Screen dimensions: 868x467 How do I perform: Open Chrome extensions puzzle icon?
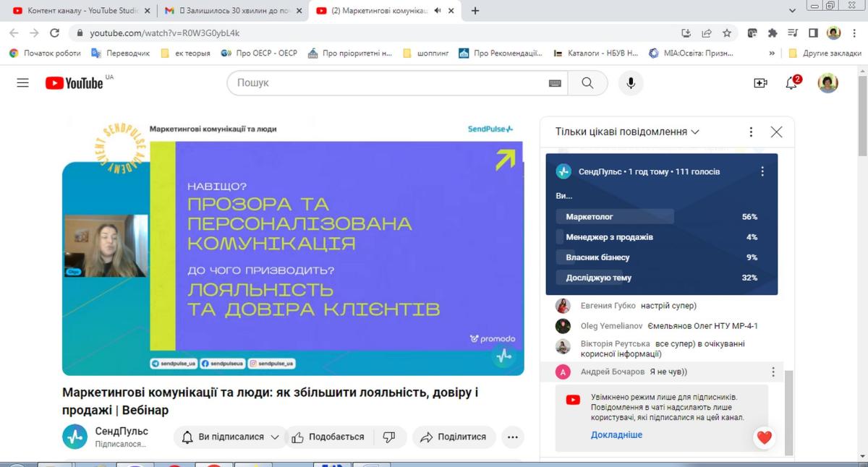pyautogui.click(x=773, y=33)
